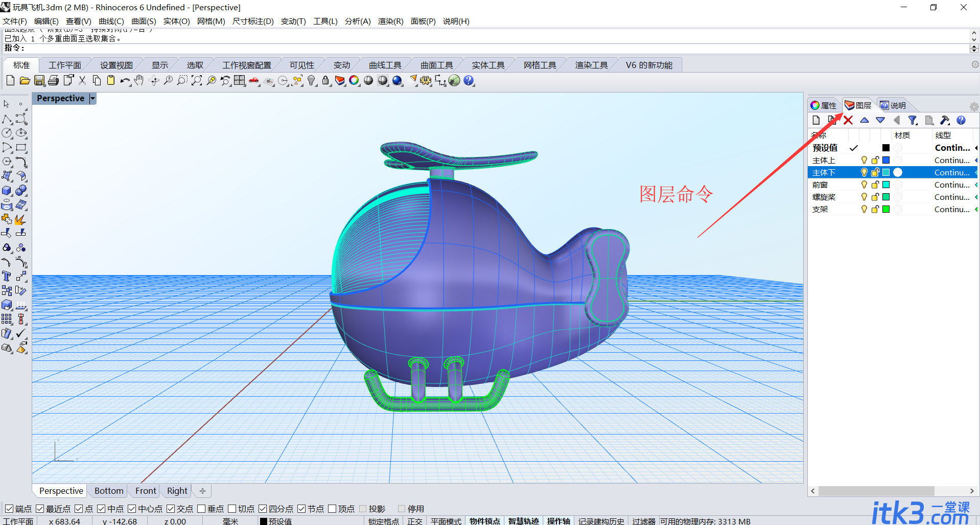
Task: Switch to the Right viewport tab
Action: (x=177, y=491)
